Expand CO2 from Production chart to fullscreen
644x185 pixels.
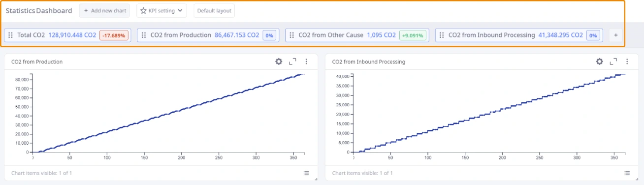[x=292, y=62]
